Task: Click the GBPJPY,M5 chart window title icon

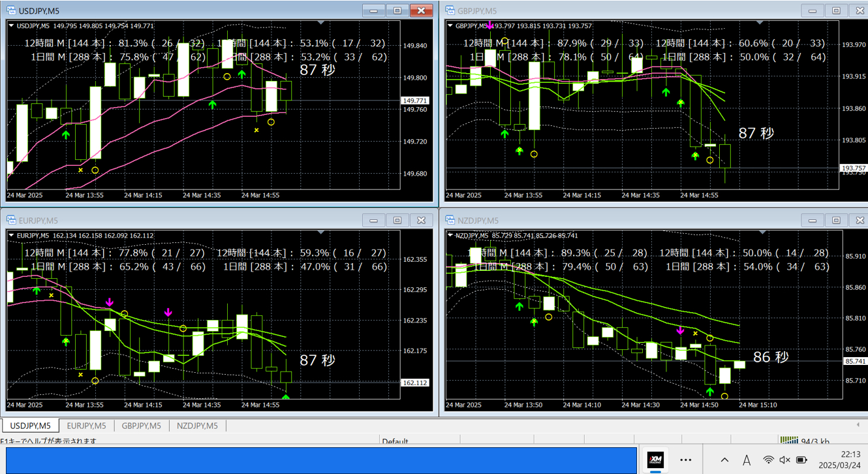Action: coord(450,10)
